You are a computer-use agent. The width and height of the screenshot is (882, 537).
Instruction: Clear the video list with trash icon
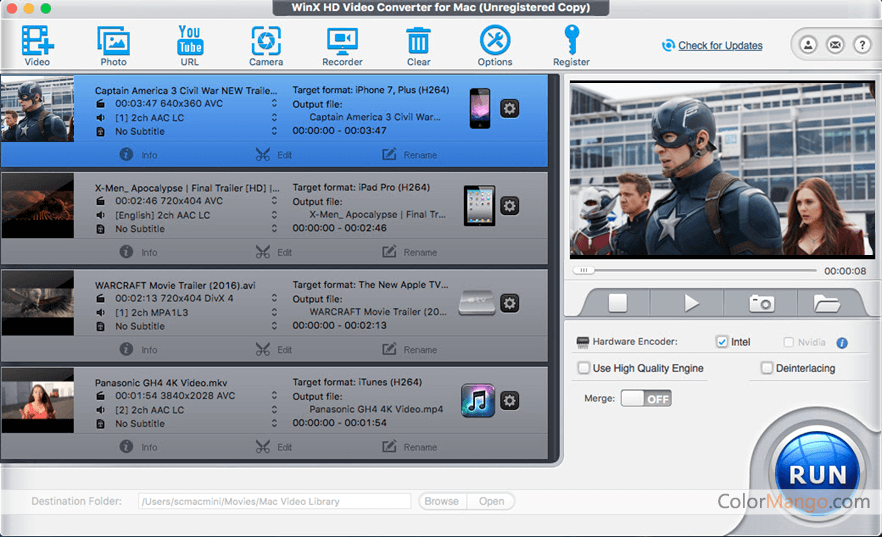(418, 41)
